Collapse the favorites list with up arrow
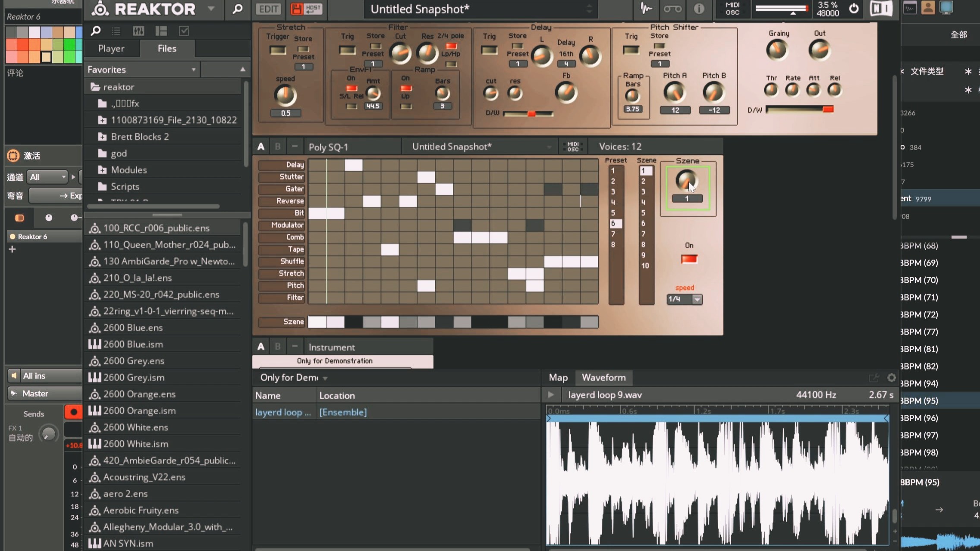 click(242, 69)
